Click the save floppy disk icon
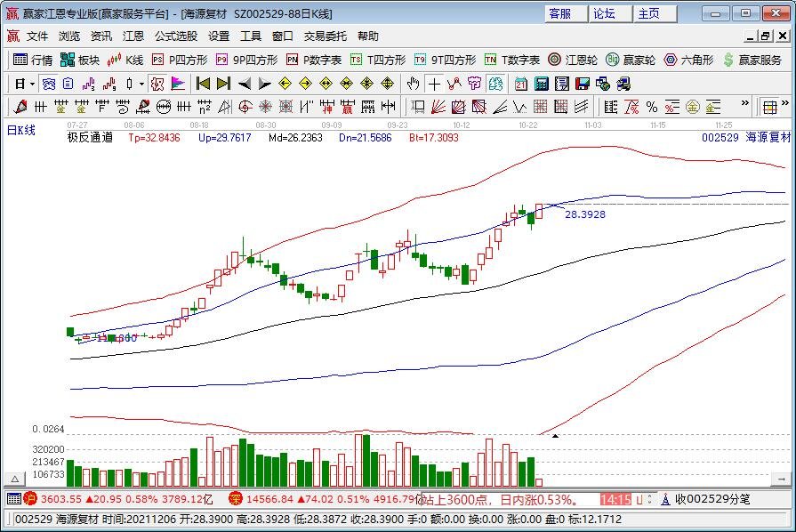This screenshot has height=532, width=796. pyautogui.click(x=582, y=84)
